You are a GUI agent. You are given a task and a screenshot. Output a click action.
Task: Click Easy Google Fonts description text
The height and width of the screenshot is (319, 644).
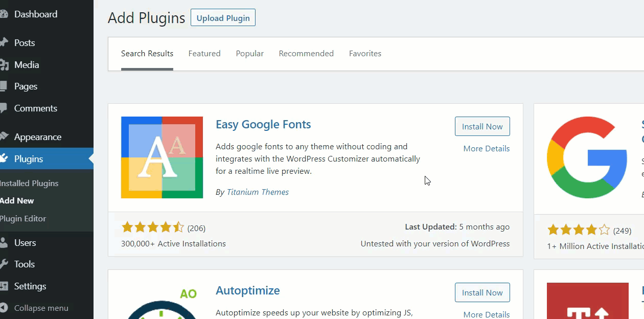pyautogui.click(x=318, y=159)
